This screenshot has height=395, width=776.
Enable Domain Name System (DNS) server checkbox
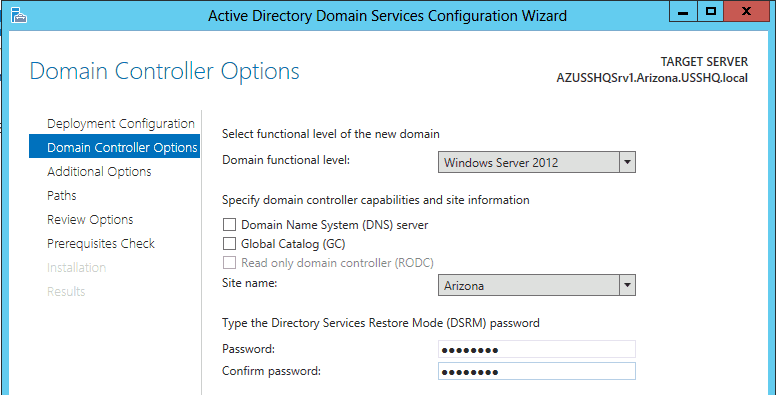229,225
